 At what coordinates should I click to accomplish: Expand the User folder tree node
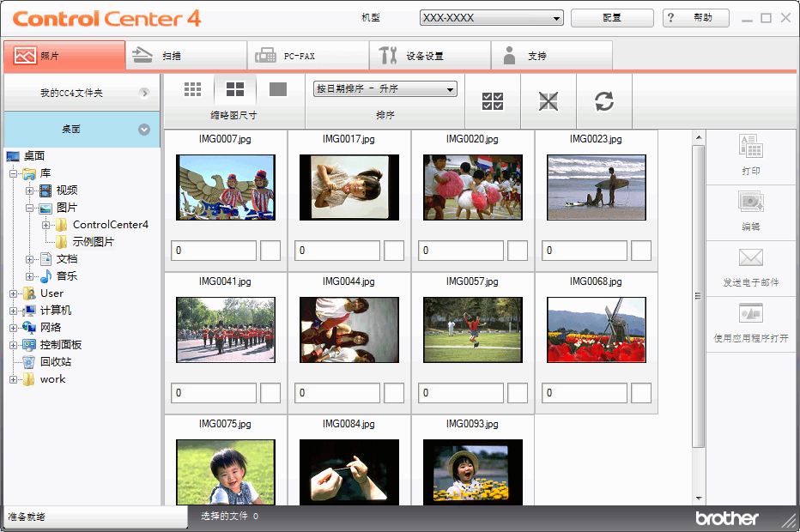13,293
